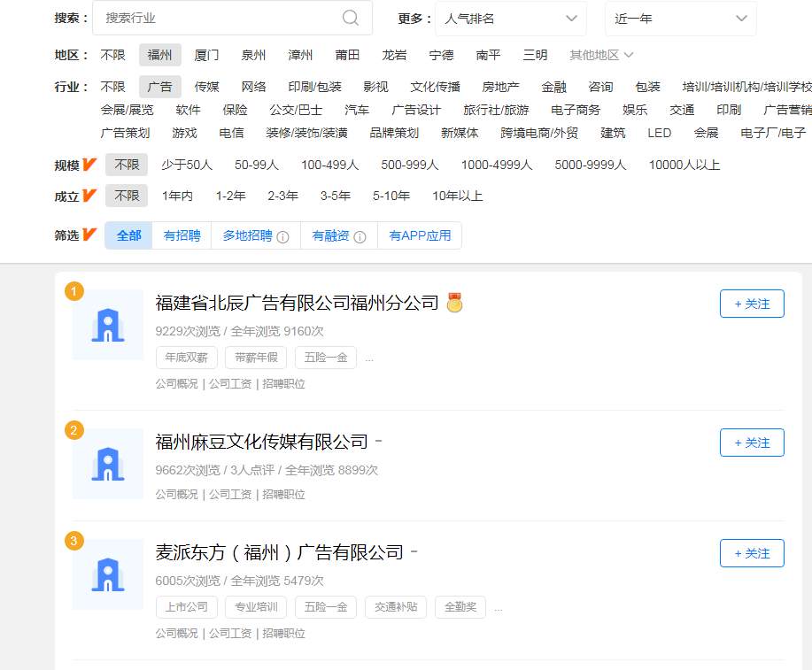Follow 福建省北辰广告有限公司福州分公司
This screenshot has width=812, height=670.
[752, 304]
